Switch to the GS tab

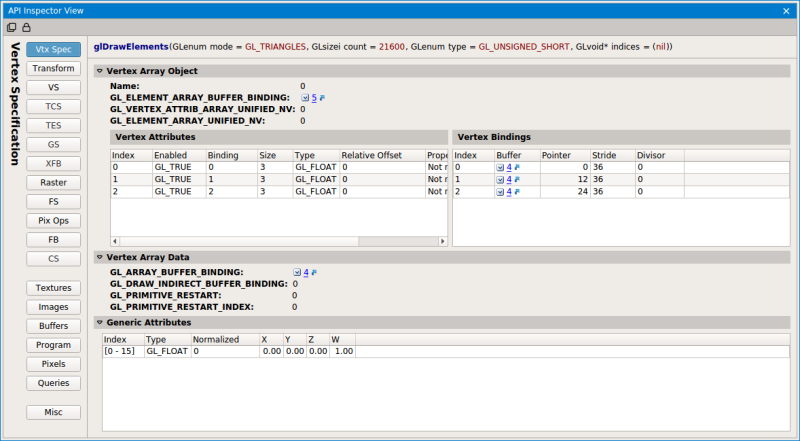click(54, 144)
